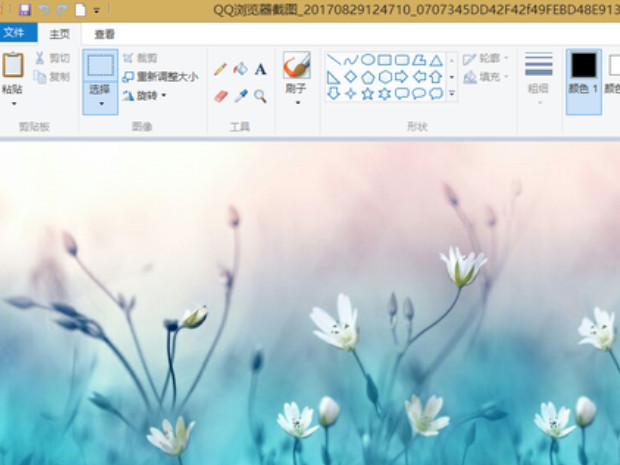Select the Fill with color bucket tool
Screen dimensions: 620x465
click(240, 69)
